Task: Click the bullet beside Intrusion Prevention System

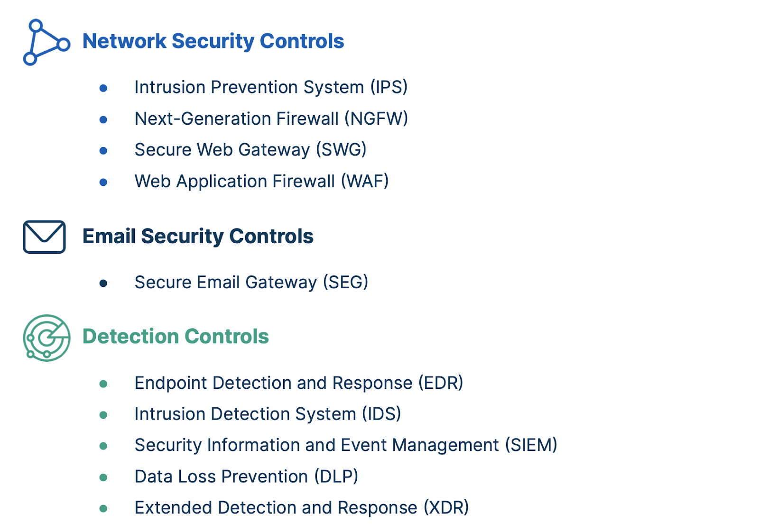Action: 103,88
